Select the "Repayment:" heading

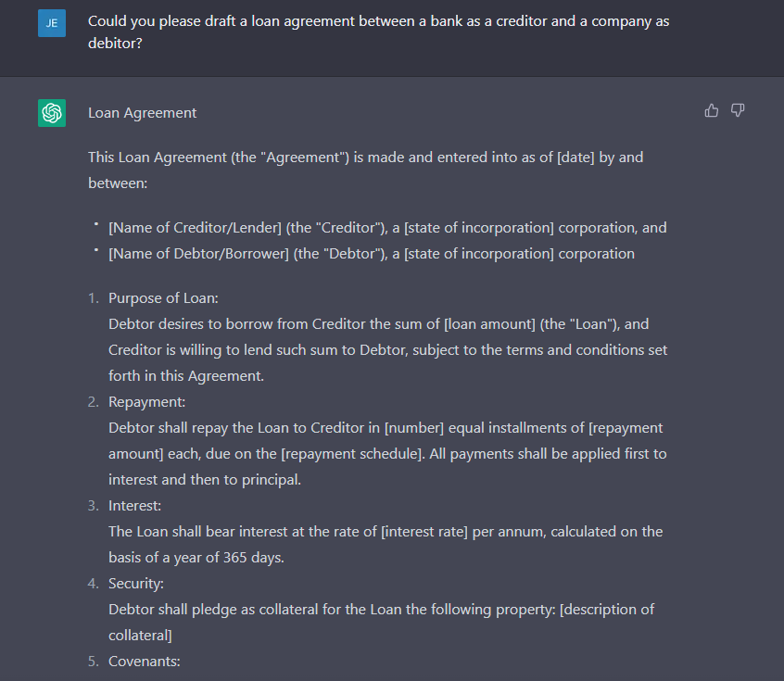point(147,402)
